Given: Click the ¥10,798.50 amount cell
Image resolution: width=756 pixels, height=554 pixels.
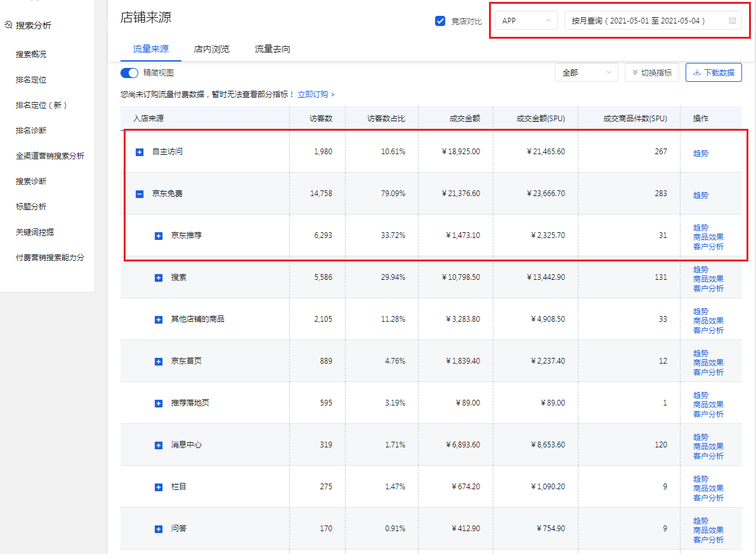Looking at the screenshot, I should [x=461, y=277].
